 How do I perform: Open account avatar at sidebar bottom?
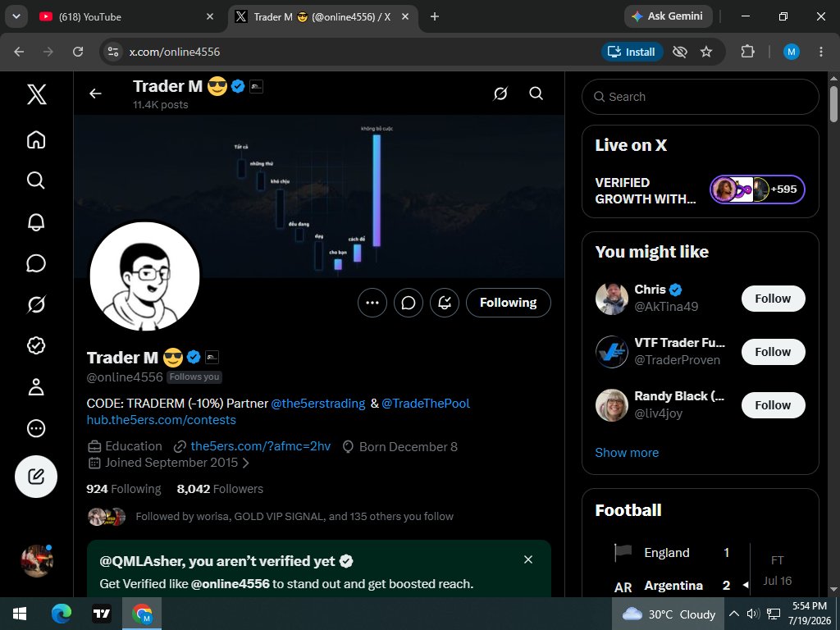pos(36,561)
